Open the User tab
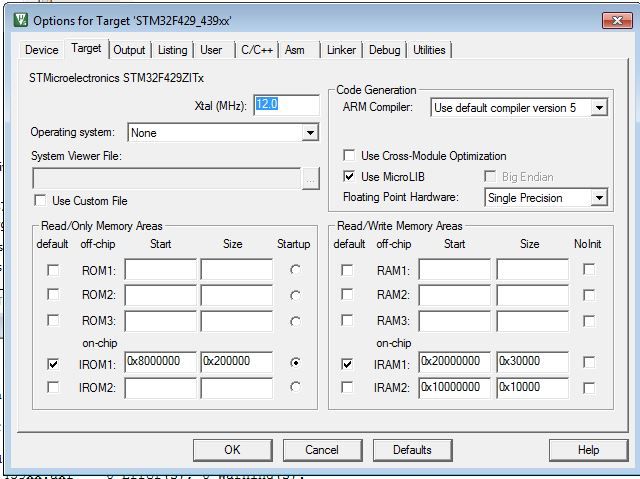 (x=211, y=50)
